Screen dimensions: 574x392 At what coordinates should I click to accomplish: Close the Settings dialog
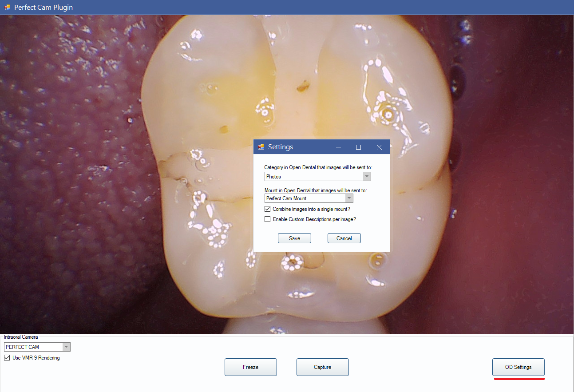coord(379,147)
